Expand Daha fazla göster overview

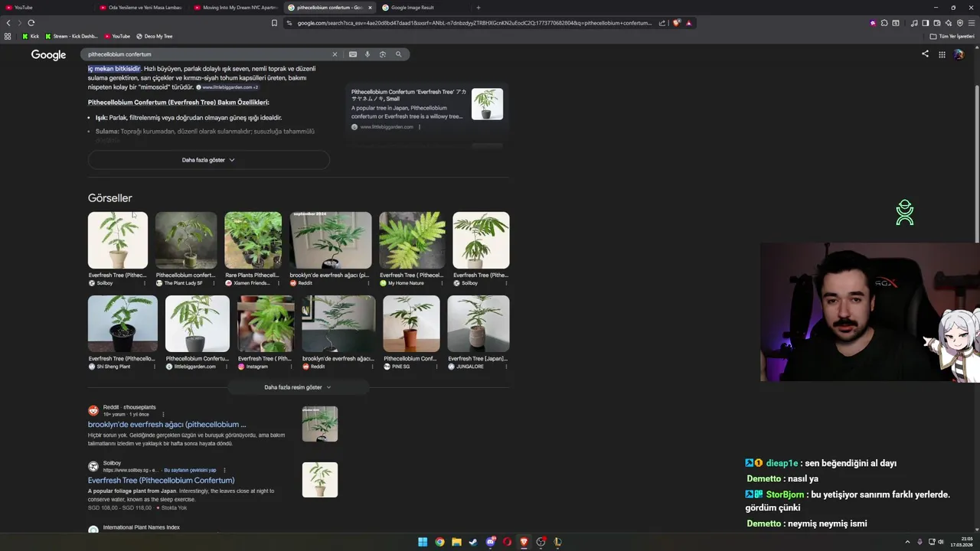[x=208, y=160]
